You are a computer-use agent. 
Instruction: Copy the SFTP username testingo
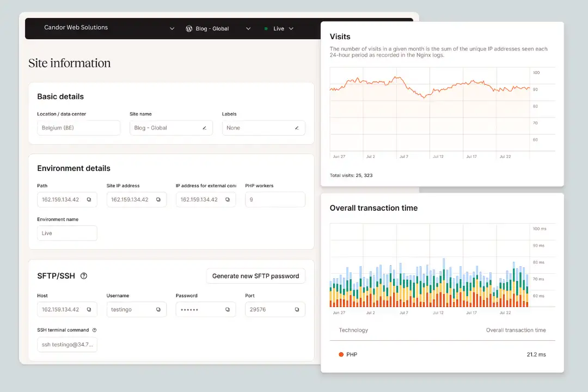point(158,309)
